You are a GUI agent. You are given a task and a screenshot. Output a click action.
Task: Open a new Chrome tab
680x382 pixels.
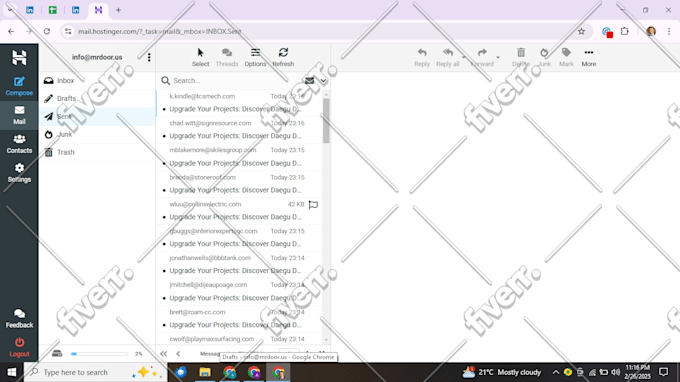click(118, 10)
